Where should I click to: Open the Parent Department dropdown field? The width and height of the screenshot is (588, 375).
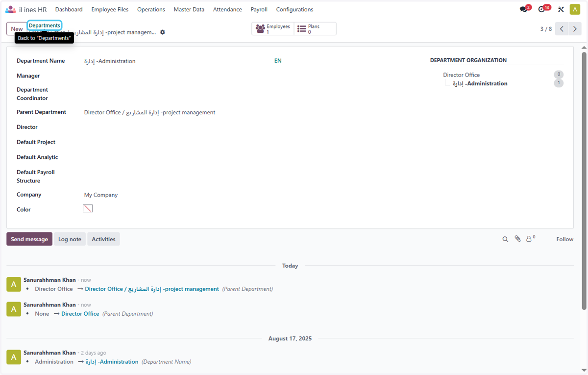tap(183, 112)
